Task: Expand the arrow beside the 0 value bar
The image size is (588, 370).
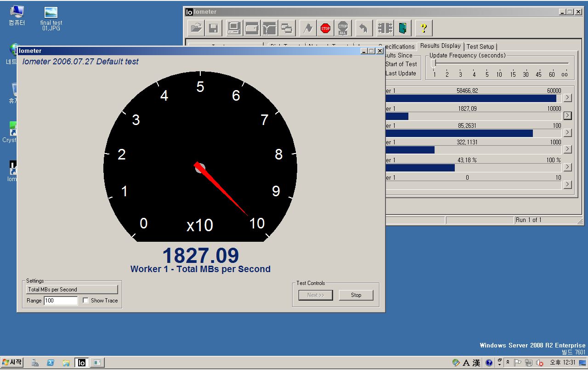Action: click(568, 185)
